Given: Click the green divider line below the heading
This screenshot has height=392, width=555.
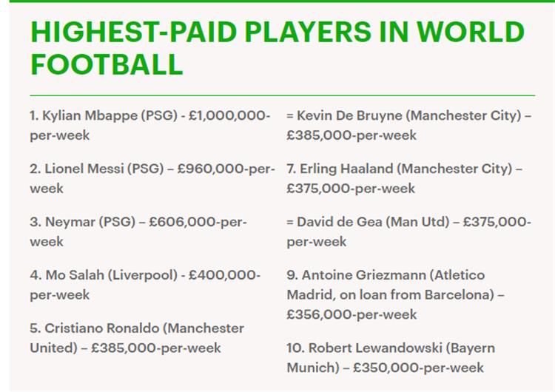Looking at the screenshot, I should pyautogui.click(x=282, y=95).
